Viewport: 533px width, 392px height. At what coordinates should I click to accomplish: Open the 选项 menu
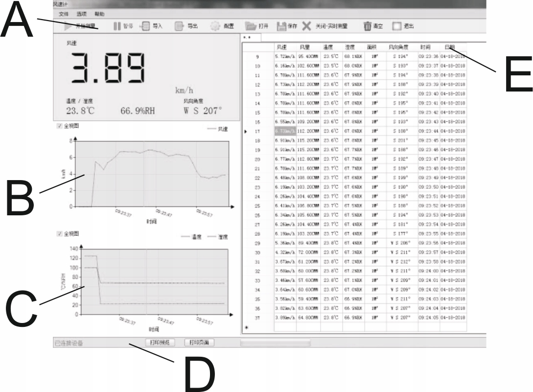[82, 14]
